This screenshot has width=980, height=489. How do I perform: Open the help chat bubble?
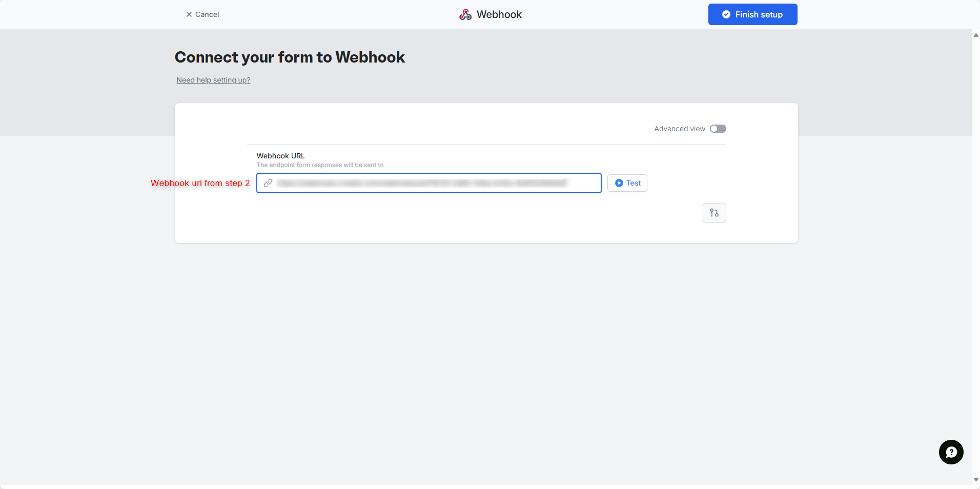pyautogui.click(x=951, y=452)
